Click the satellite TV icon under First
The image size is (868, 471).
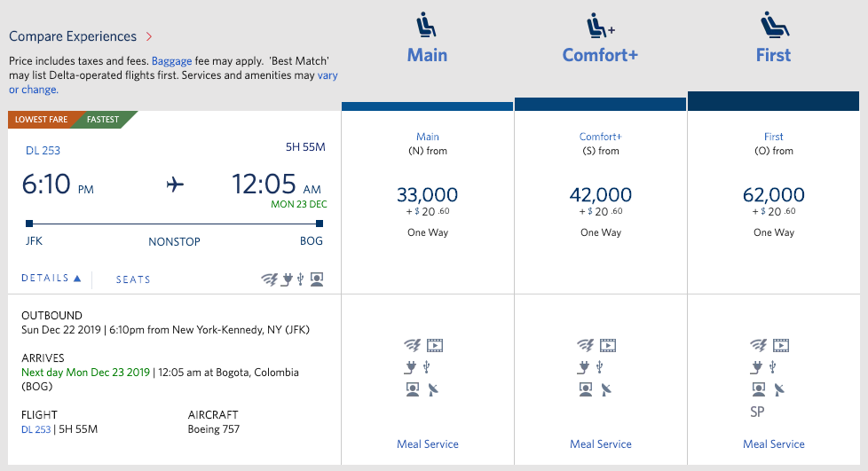point(780,389)
